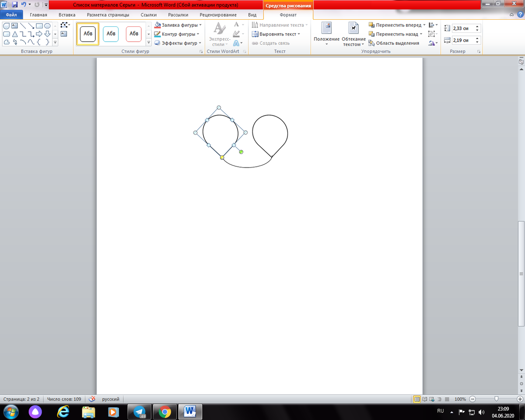This screenshot has height=420, width=525.
Task: Choose the rectangle shape in gallery
Action: 39,26
